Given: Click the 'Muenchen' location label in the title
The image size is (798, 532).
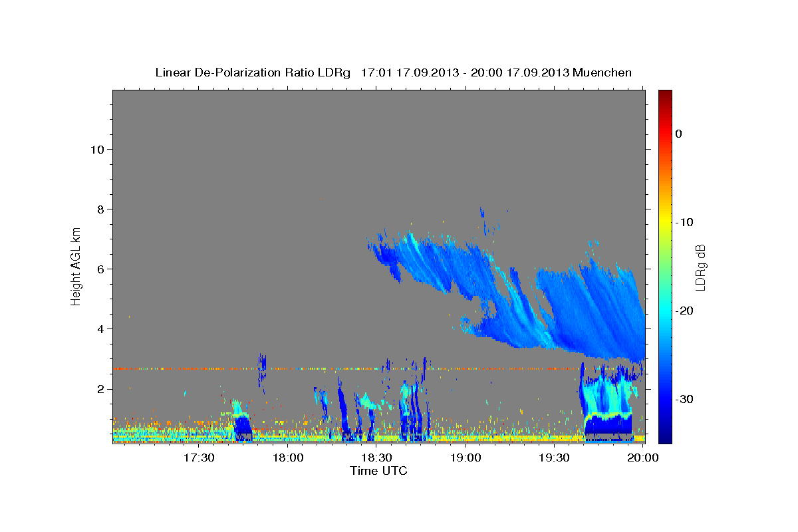Looking at the screenshot, I should (x=602, y=72).
